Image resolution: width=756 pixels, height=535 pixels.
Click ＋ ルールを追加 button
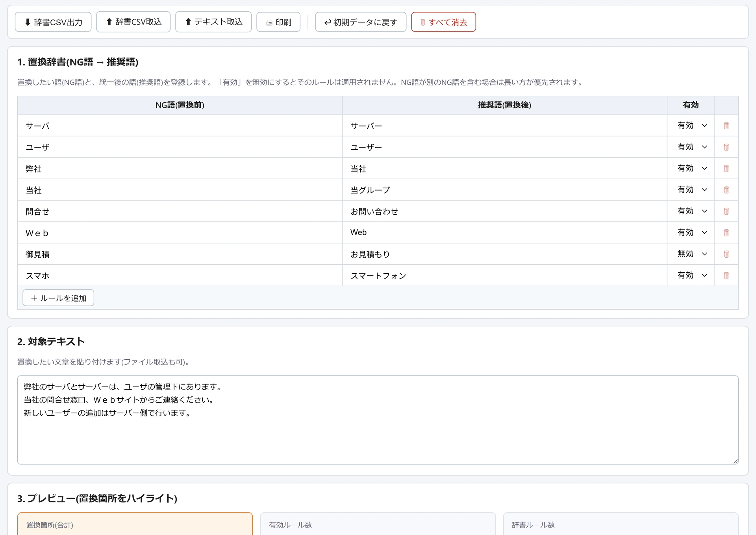click(x=58, y=298)
